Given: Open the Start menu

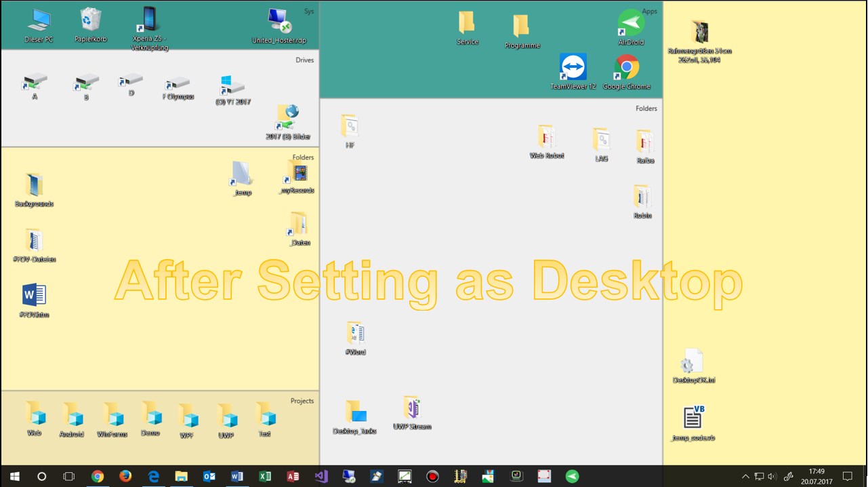Looking at the screenshot, I should pyautogui.click(x=14, y=476).
